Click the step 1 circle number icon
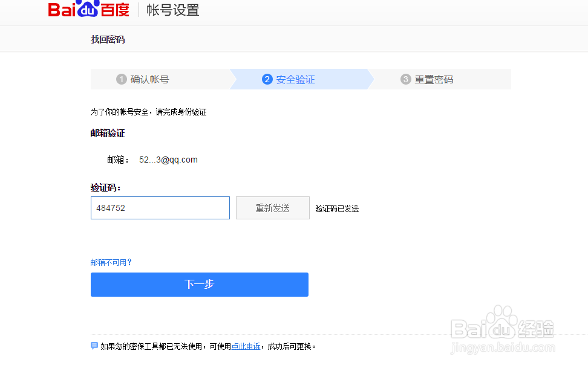This screenshot has width=588, height=368. coord(121,79)
